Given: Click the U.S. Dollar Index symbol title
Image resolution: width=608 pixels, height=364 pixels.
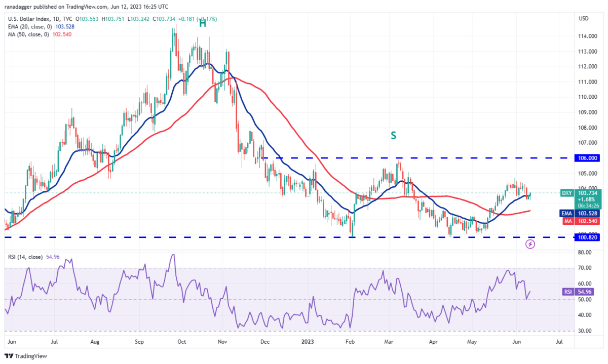Looking at the screenshot, I should point(25,19).
